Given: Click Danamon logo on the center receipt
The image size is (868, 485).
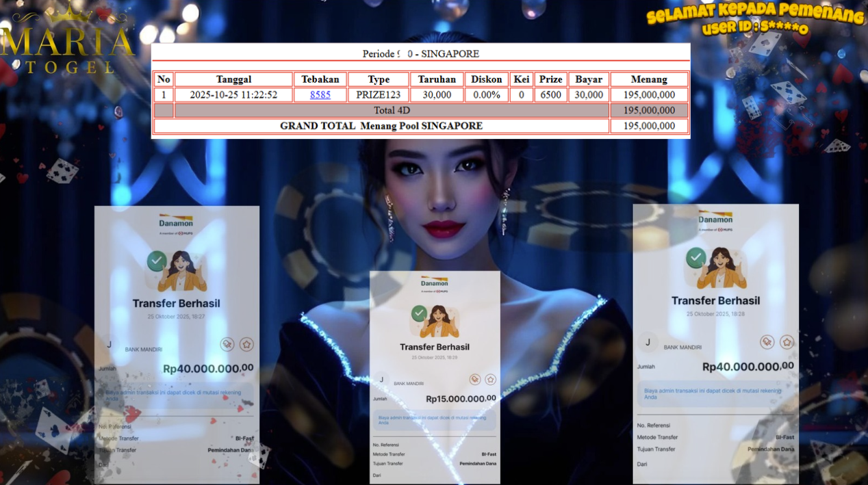Looking at the screenshot, I should 435,282.
